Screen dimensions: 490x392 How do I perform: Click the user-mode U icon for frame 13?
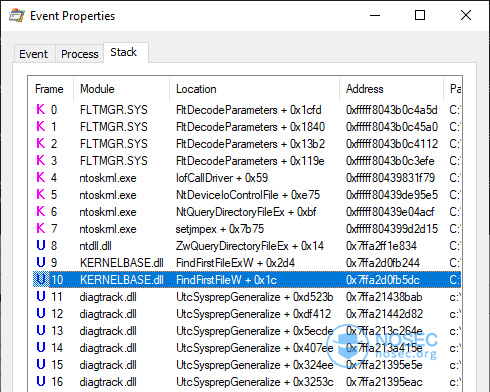click(41, 330)
